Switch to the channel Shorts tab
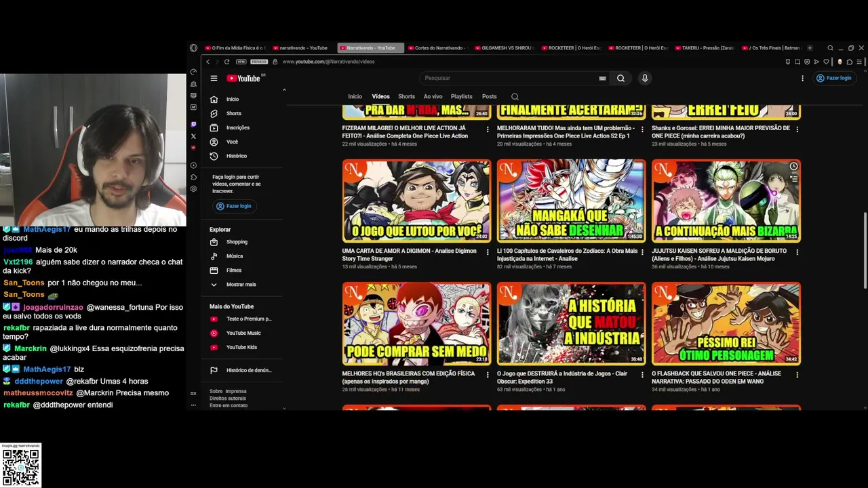The height and width of the screenshot is (488, 868). 407,97
